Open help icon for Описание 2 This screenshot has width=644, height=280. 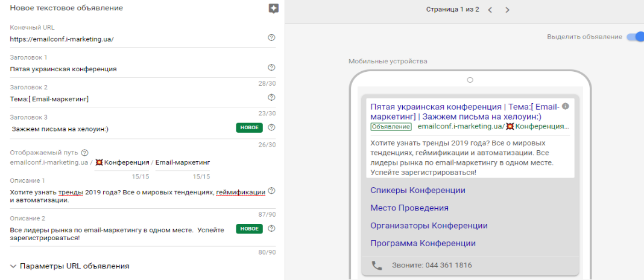pos(271,229)
